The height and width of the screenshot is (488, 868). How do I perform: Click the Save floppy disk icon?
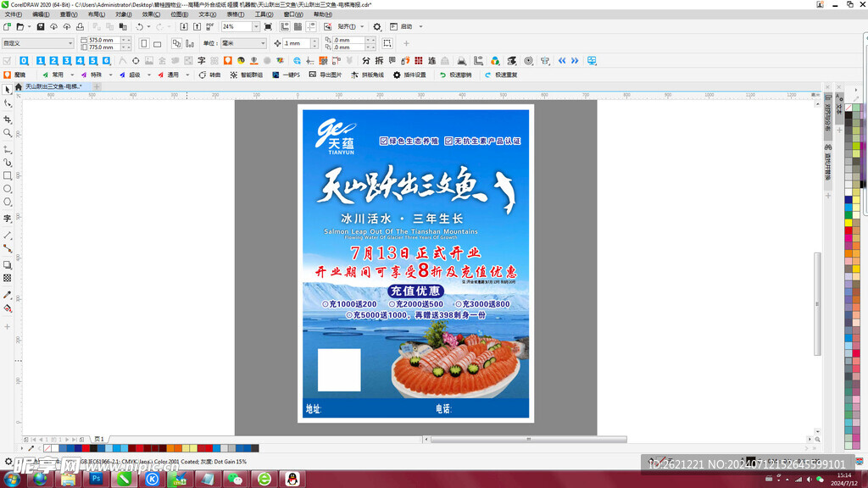pyautogui.click(x=41, y=26)
